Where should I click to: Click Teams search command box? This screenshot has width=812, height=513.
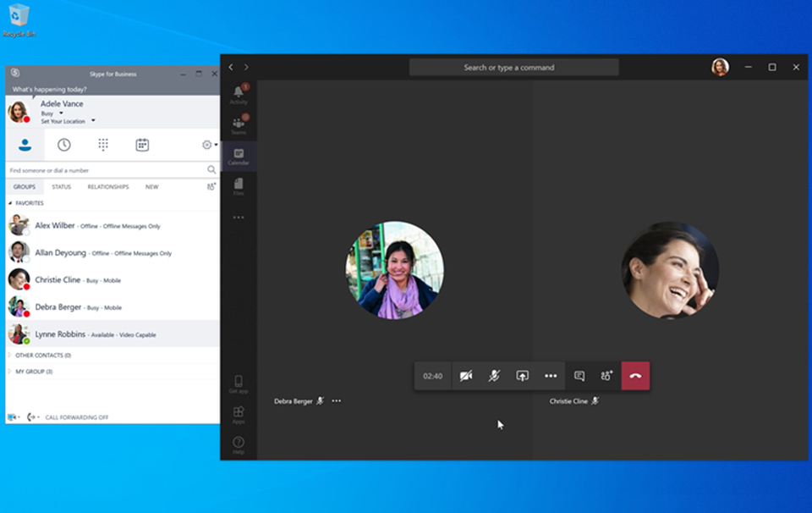[513, 68]
